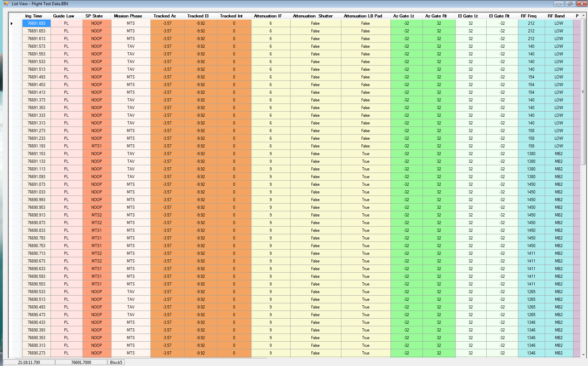Viewport: 588px width, 366px height.
Task: Select RF Freq 1380 in row 76691.153
Action: (531, 154)
